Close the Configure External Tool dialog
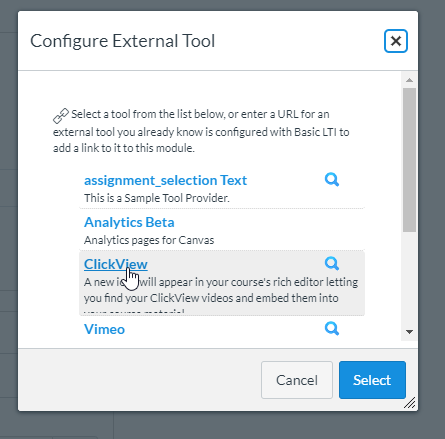 pos(396,41)
